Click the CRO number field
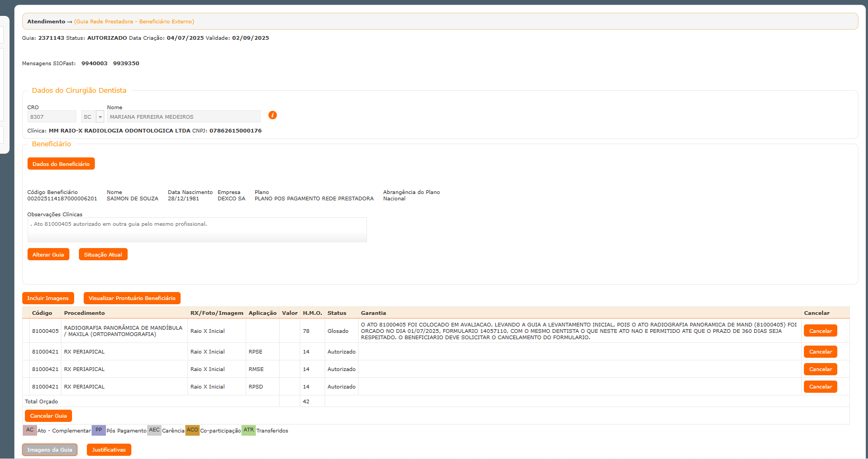 click(x=52, y=117)
